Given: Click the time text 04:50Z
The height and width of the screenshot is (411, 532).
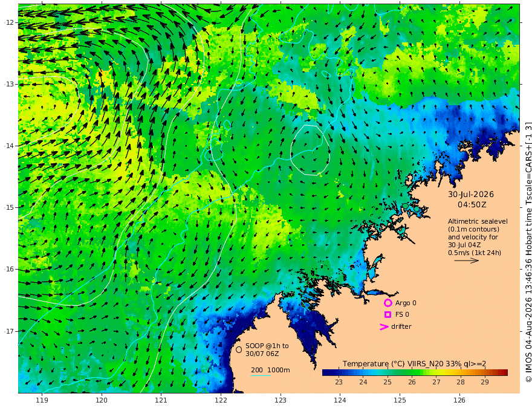Looking at the screenshot, I should (x=472, y=205).
